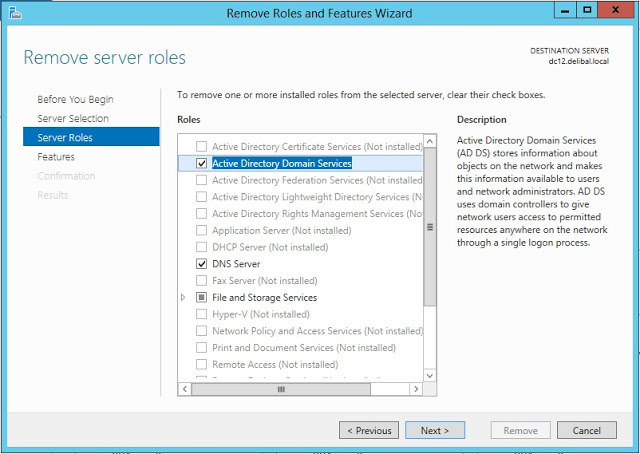Uncheck the DNS Server role checkbox

[x=202, y=264]
